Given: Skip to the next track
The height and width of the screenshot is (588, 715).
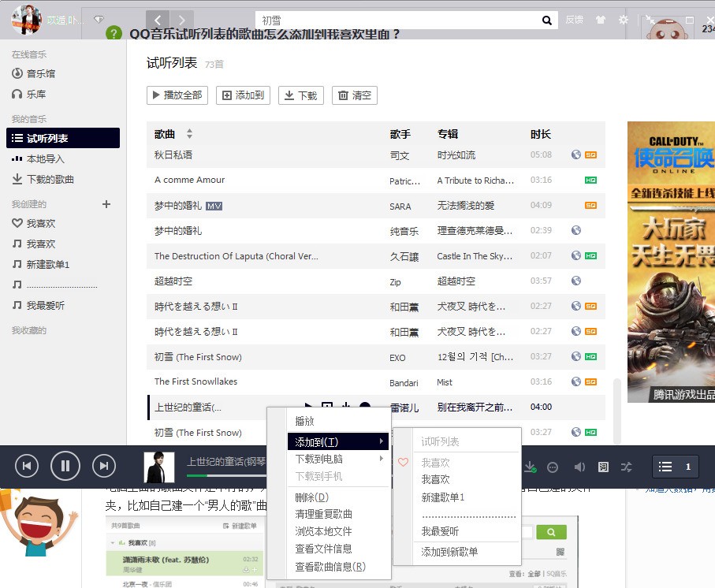Looking at the screenshot, I should 104,466.
